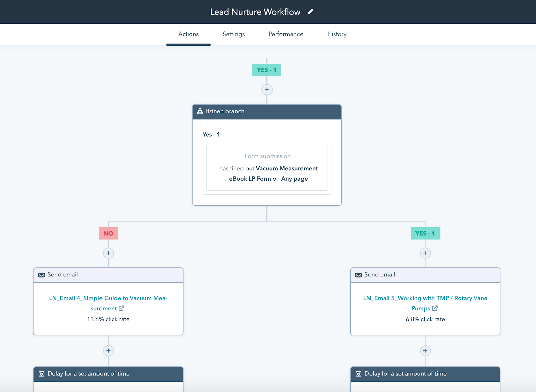
Task: Click the If/then branch tree icon
Action: [200, 111]
